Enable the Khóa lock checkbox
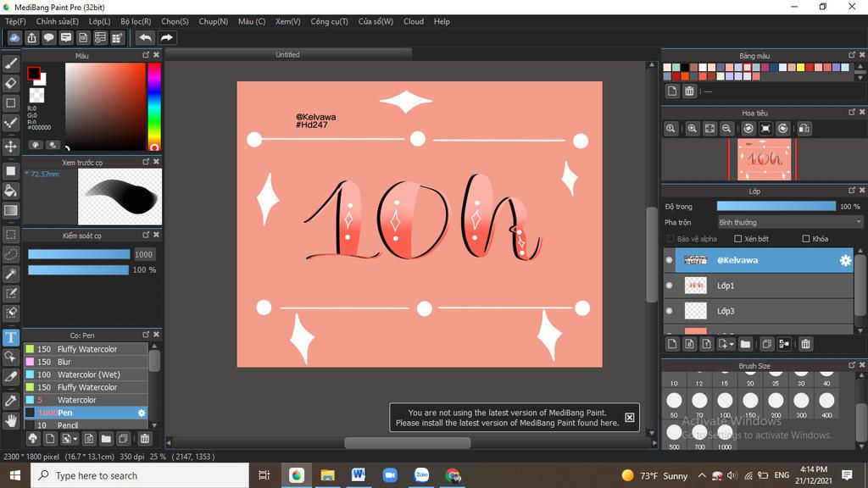 point(806,238)
